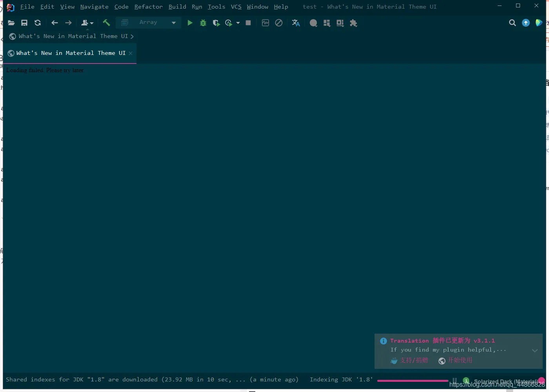Pause the JDK indexing process
The width and height of the screenshot is (549, 392).
pos(455,380)
